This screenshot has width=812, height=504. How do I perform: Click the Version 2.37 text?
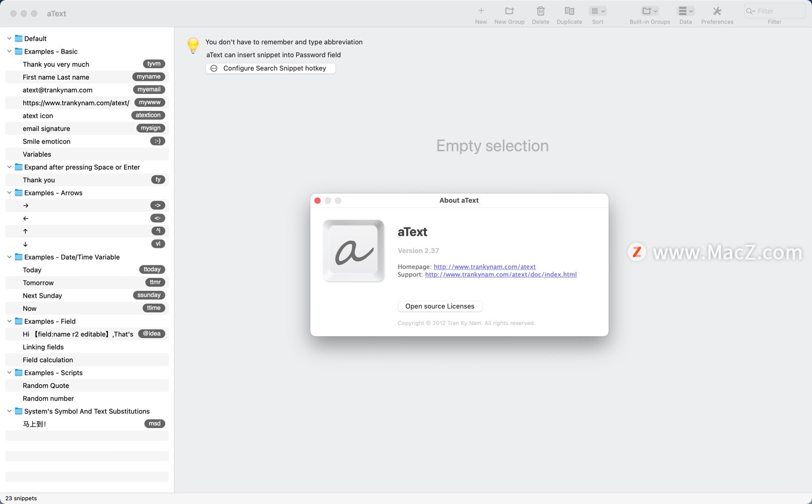(x=418, y=250)
